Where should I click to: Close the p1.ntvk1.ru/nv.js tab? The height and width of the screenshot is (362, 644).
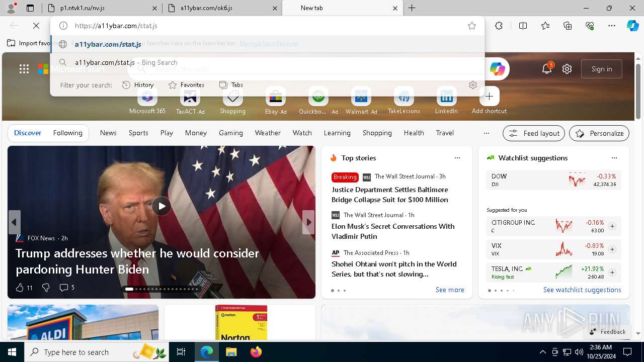point(154,8)
